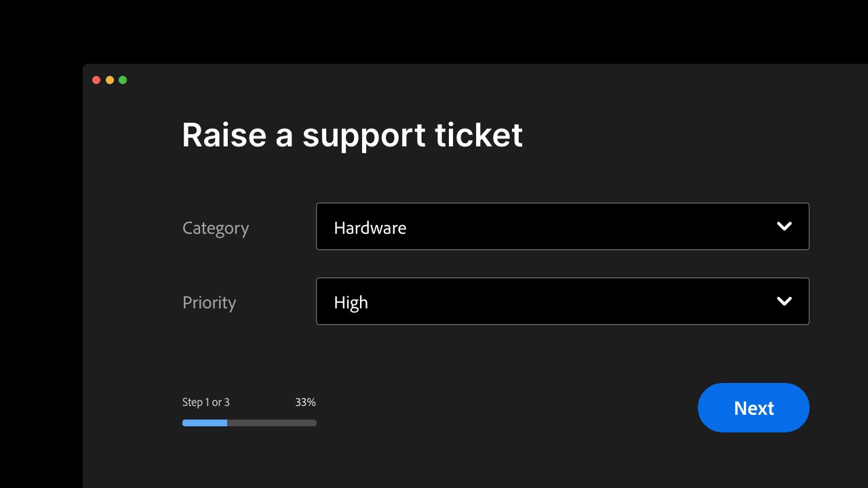Open the Priority combo box showing High
The height and width of the screenshot is (488, 868).
563,301
